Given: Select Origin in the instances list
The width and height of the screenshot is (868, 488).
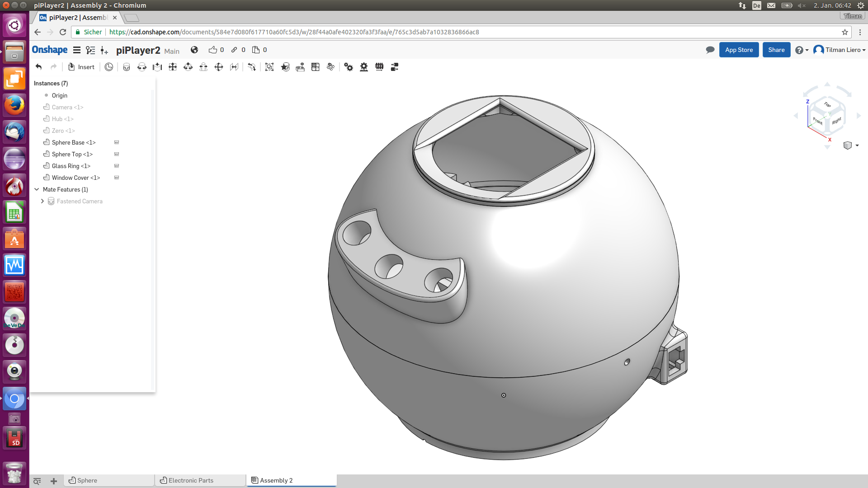Looking at the screenshot, I should click(x=59, y=95).
